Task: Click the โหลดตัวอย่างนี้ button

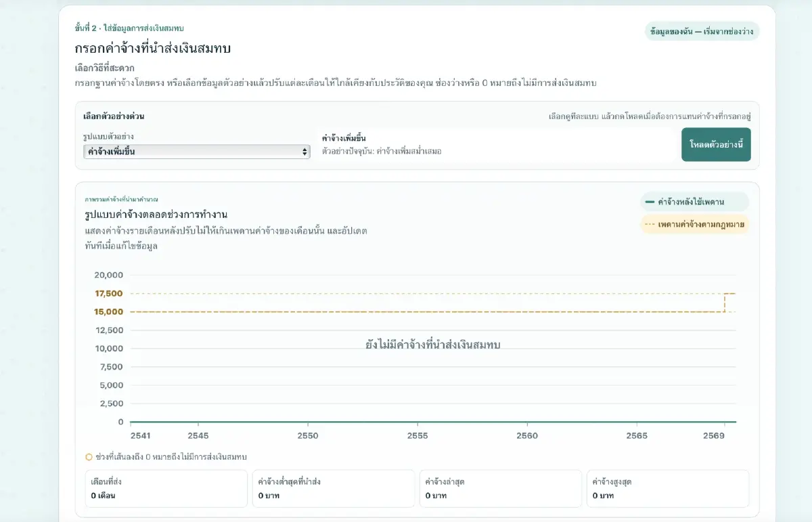Action: click(716, 145)
